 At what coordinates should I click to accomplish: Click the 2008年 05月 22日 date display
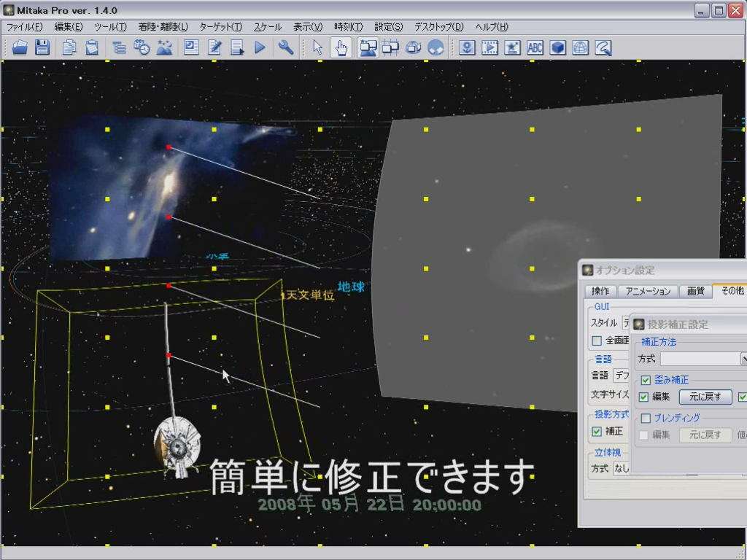(370, 505)
